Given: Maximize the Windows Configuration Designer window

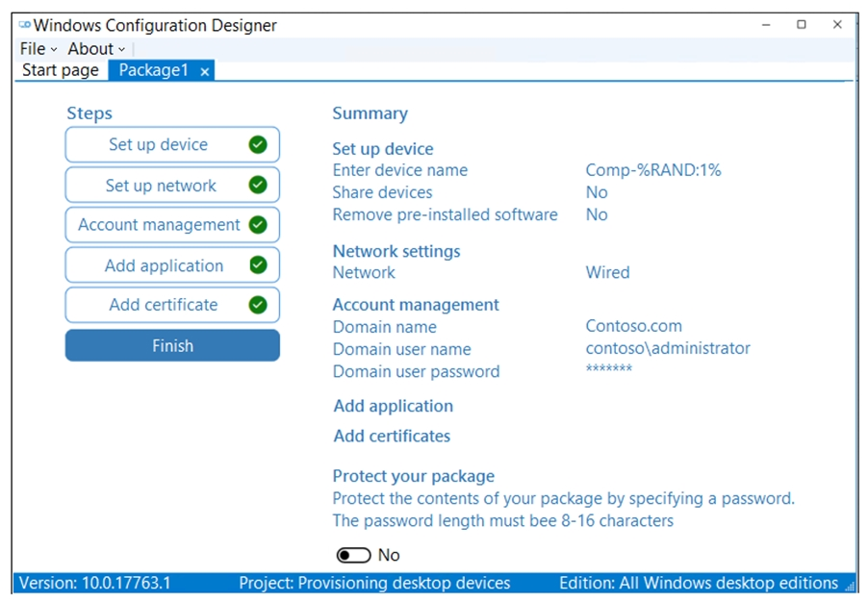Looking at the screenshot, I should click(x=801, y=25).
